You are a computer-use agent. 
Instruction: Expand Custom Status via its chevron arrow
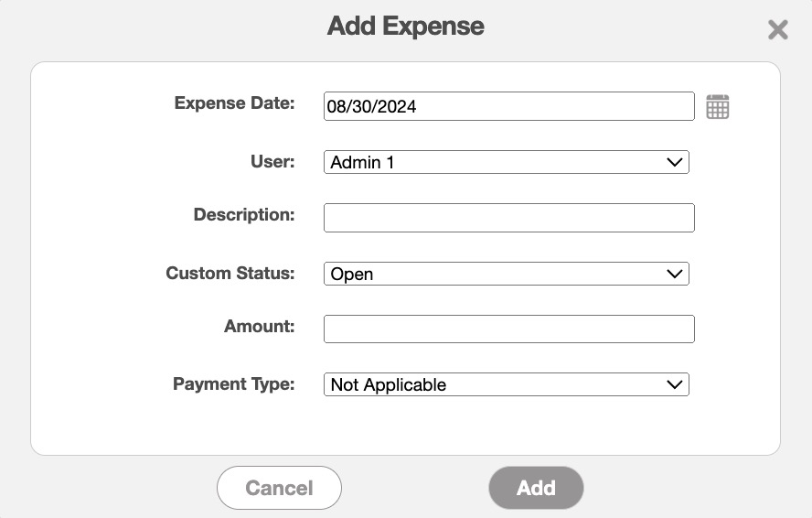pyautogui.click(x=675, y=274)
